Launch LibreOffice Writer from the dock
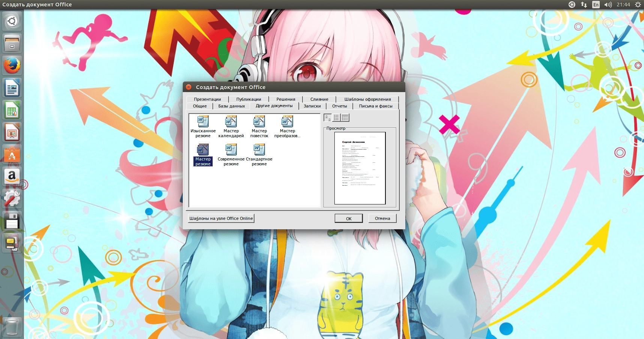This screenshot has width=644, height=339. [x=12, y=88]
